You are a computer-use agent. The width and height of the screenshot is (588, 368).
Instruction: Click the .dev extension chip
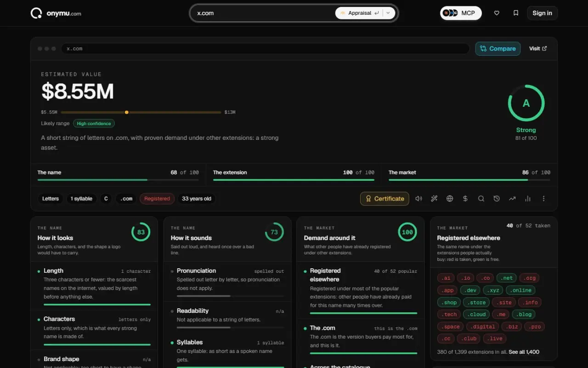point(470,290)
